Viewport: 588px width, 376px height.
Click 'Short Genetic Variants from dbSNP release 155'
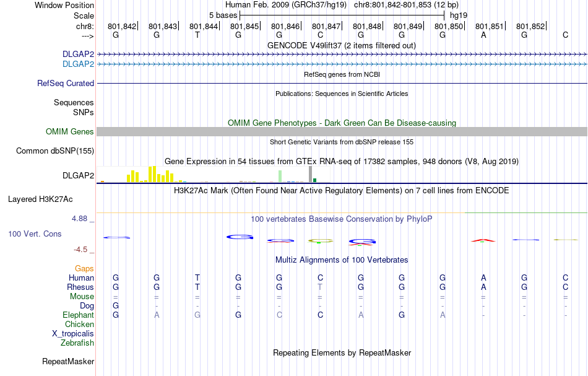pyautogui.click(x=342, y=142)
